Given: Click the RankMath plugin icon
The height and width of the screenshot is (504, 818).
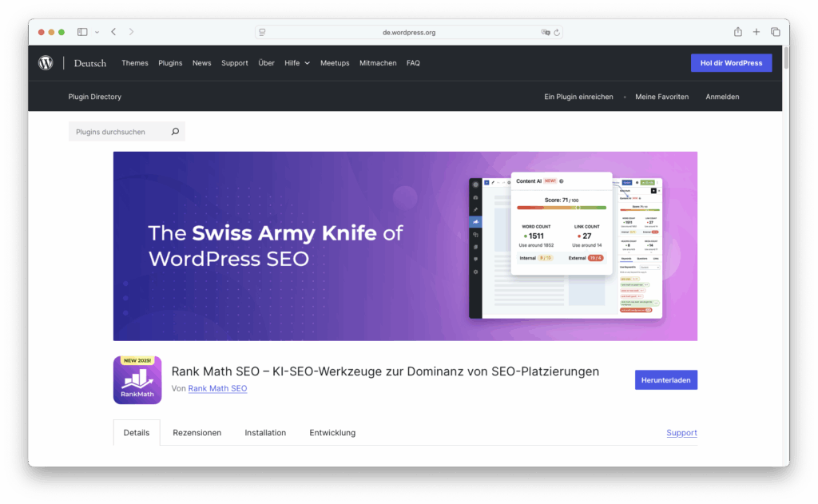Looking at the screenshot, I should pyautogui.click(x=137, y=380).
